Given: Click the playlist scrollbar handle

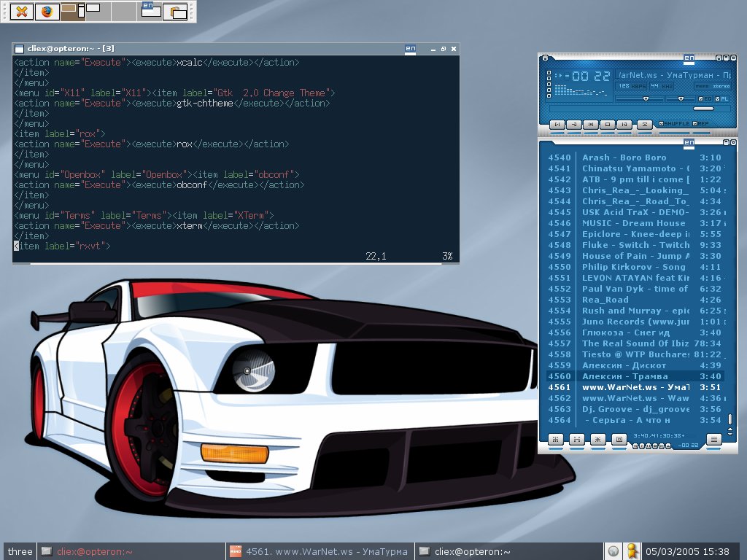Looking at the screenshot, I should click(729, 419).
